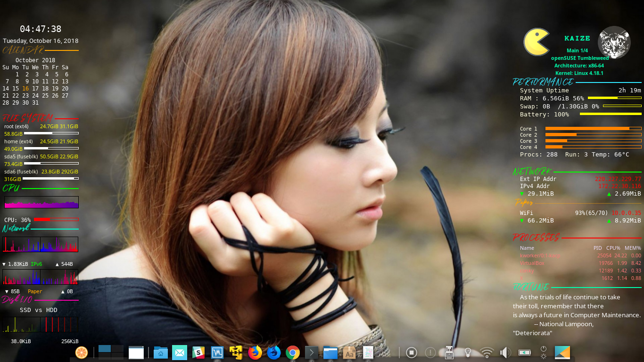Open the blue folder file manager

330,353
